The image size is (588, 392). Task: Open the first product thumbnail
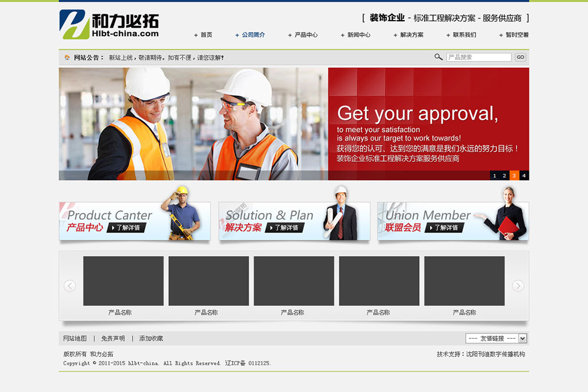point(123,281)
